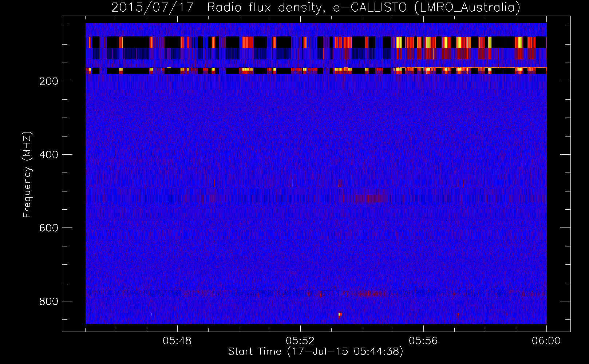Screen dimensions: 589x364
Task: Click the 'Start Time (17-Jul-15 05:44:38)' label
Action: click(316, 352)
